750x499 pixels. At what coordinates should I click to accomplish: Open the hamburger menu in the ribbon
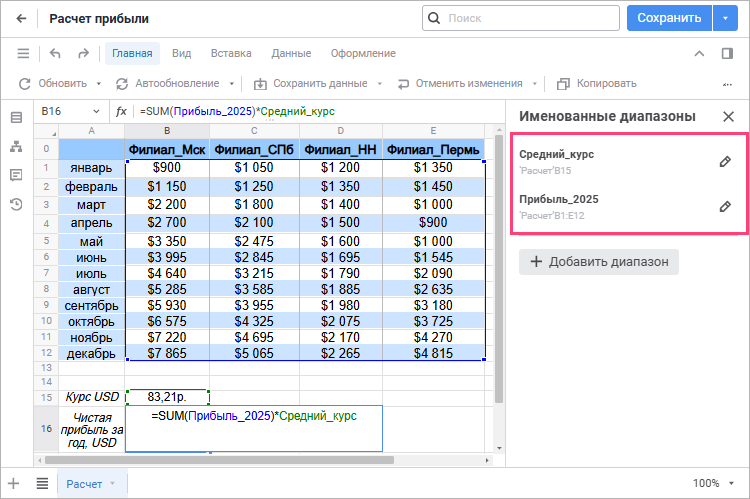pyautogui.click(x=23, y=53)
